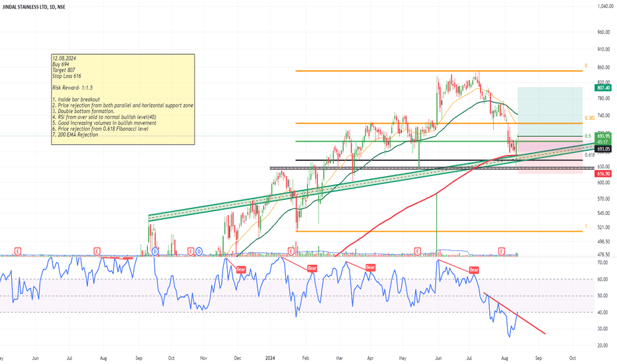Click the RSI Bear label above February 2024
Viewport: 617px width, 364px height.
(312, 269)
